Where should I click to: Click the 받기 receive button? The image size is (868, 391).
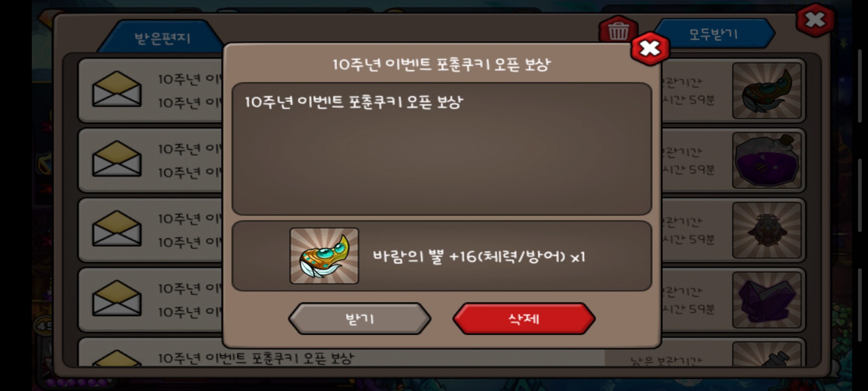tap(359, 319)
